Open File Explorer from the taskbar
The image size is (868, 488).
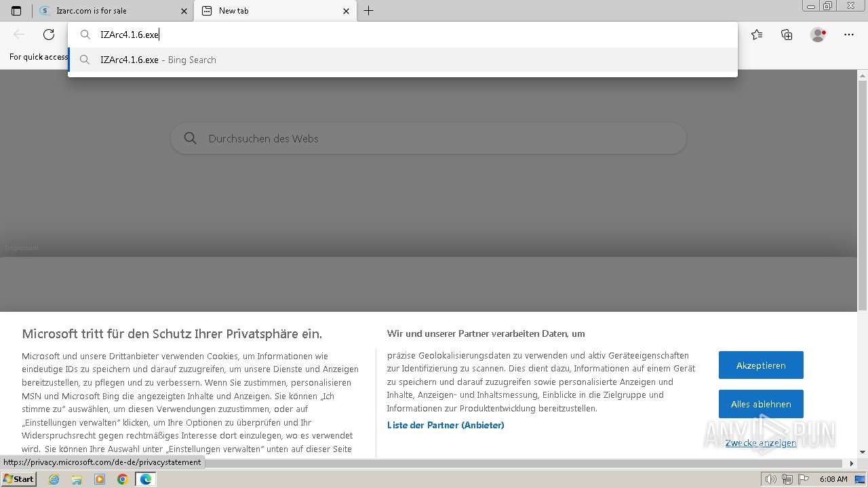coord(77,479)
